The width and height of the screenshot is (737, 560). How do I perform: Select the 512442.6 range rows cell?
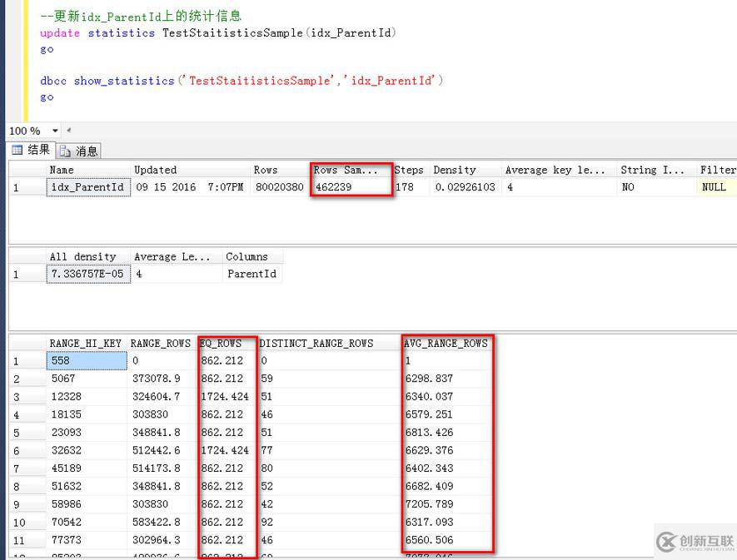tap(162, 450)
